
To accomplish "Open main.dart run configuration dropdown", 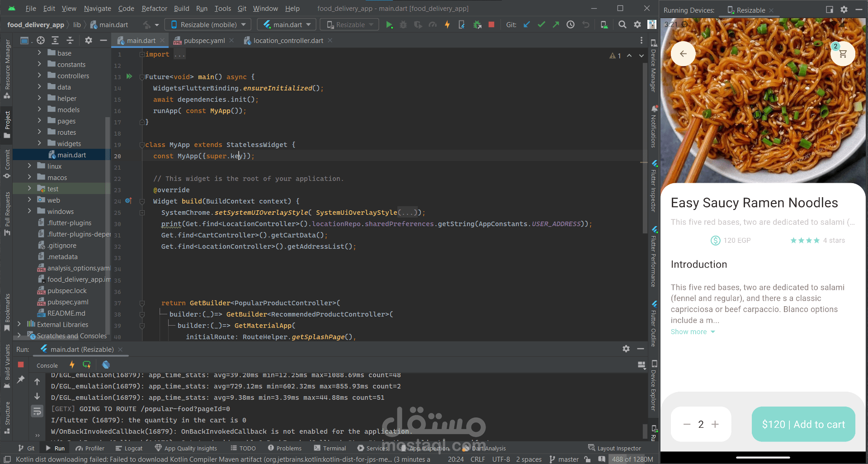I will point(287,25).
